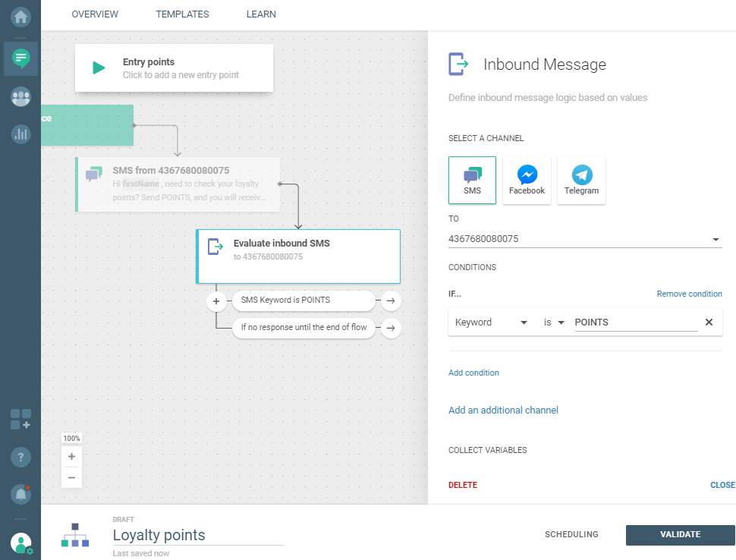This screenshot has width=736, height=560.
Task: Open the People audience sidebar icon
Action: coord(20,96)
